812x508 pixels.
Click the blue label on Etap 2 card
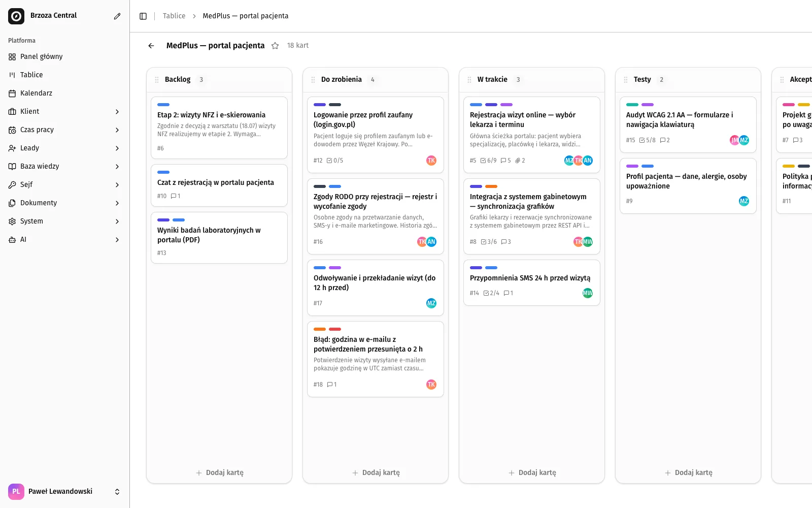click(163, 105)
